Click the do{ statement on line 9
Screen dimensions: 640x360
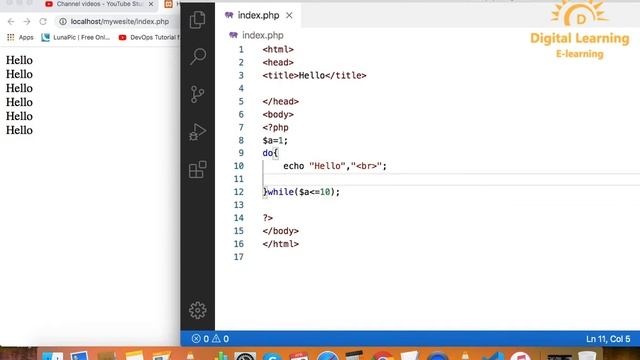point(270,153)
